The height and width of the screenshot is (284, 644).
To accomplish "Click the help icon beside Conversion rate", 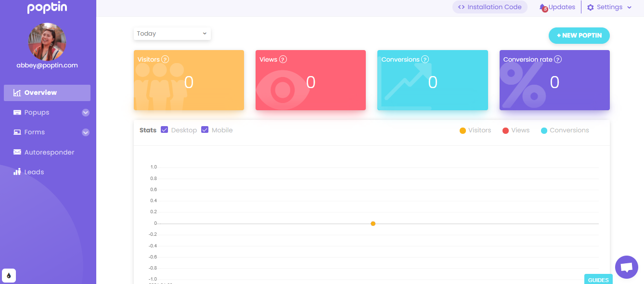I will 558,60.
